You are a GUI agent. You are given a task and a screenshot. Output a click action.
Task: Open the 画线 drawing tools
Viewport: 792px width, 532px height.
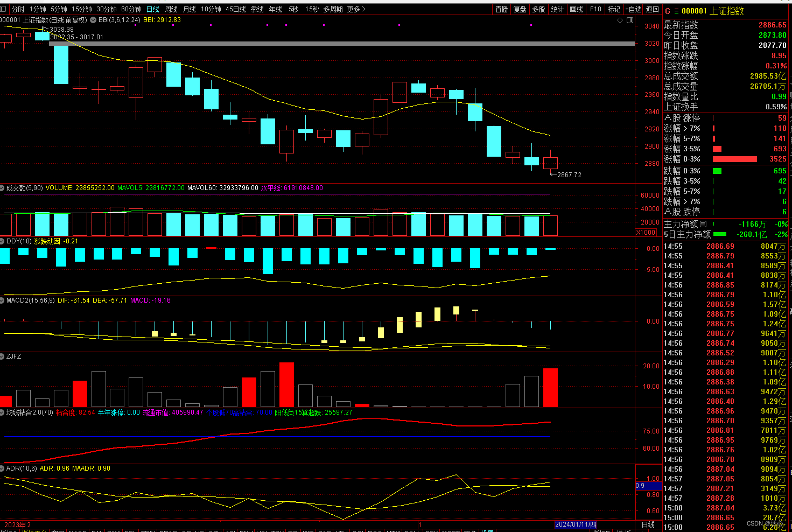pyautogui.click(x=577, y=9)
